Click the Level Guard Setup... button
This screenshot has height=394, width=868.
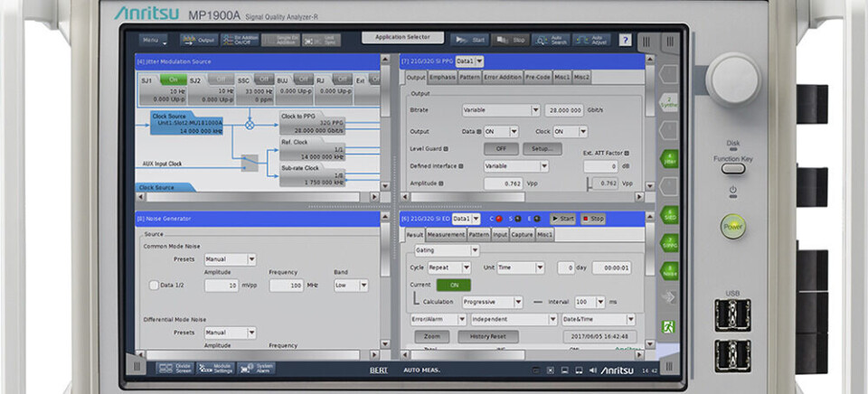coord(542,149)
